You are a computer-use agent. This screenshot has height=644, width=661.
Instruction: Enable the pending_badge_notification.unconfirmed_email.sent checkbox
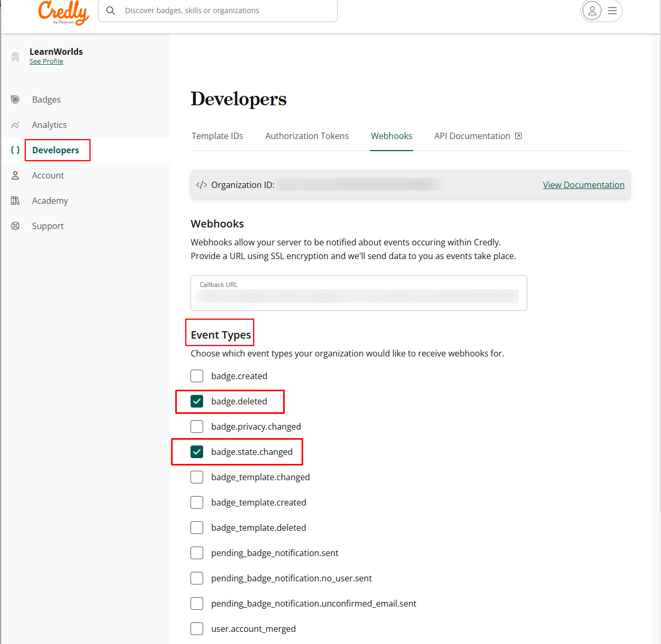(x=197, y=603)
